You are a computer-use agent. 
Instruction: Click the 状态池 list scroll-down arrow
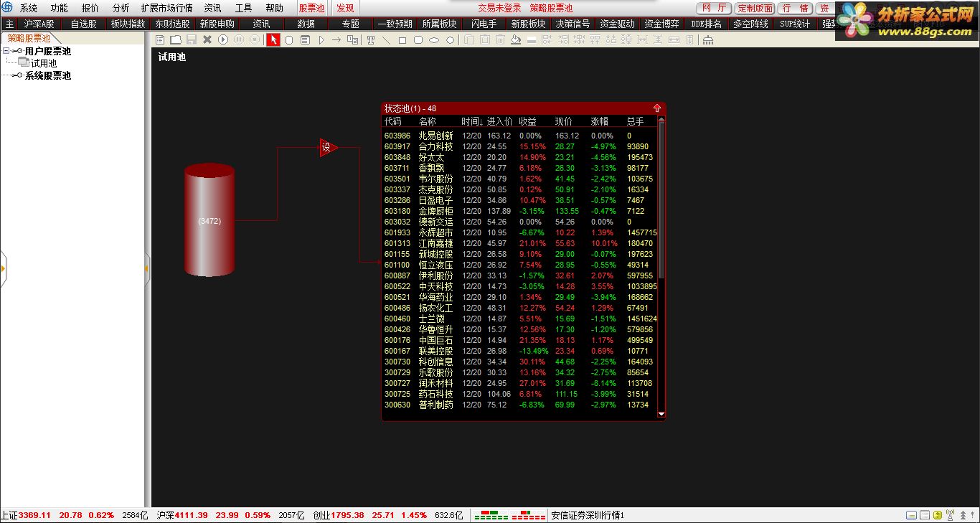point(661,414)
